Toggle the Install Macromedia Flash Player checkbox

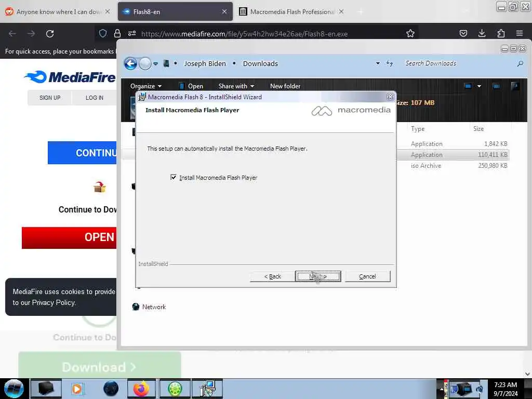[174, 177]
